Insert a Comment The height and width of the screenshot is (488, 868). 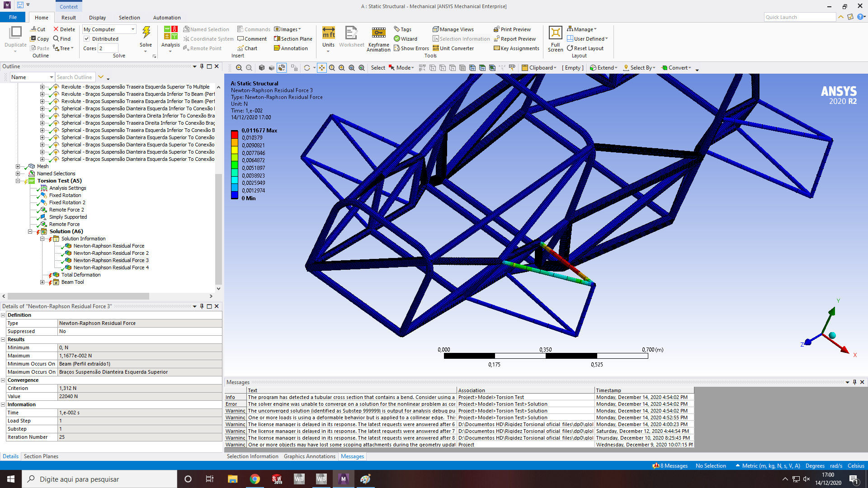click(252, 39)
